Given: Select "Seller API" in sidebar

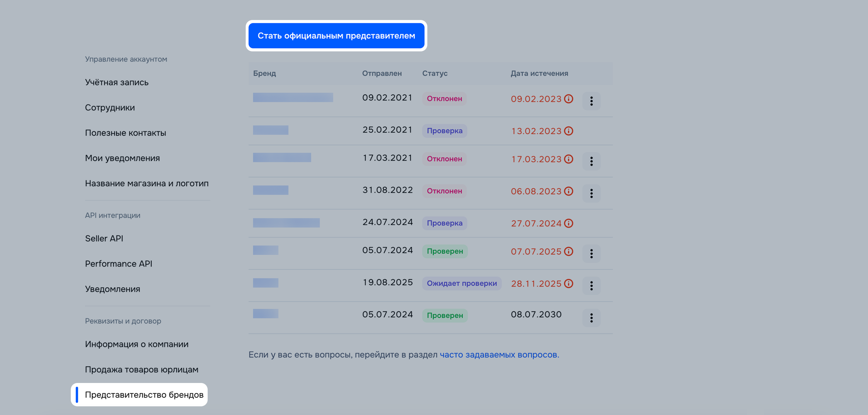Looking at the screenshot, I should point(104,239).
